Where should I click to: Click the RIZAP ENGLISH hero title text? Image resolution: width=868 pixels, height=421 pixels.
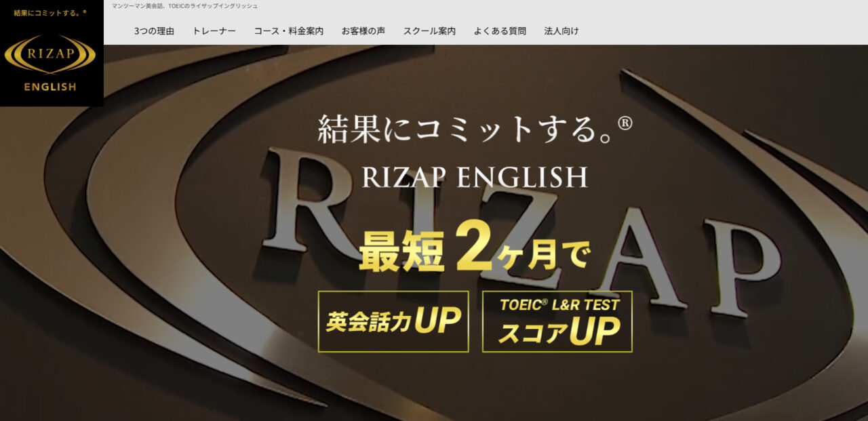[473, 176]
